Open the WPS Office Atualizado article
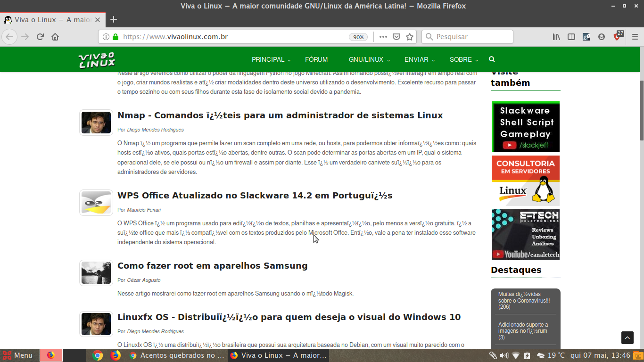This screenshot has height=362, width=644. 255,196
